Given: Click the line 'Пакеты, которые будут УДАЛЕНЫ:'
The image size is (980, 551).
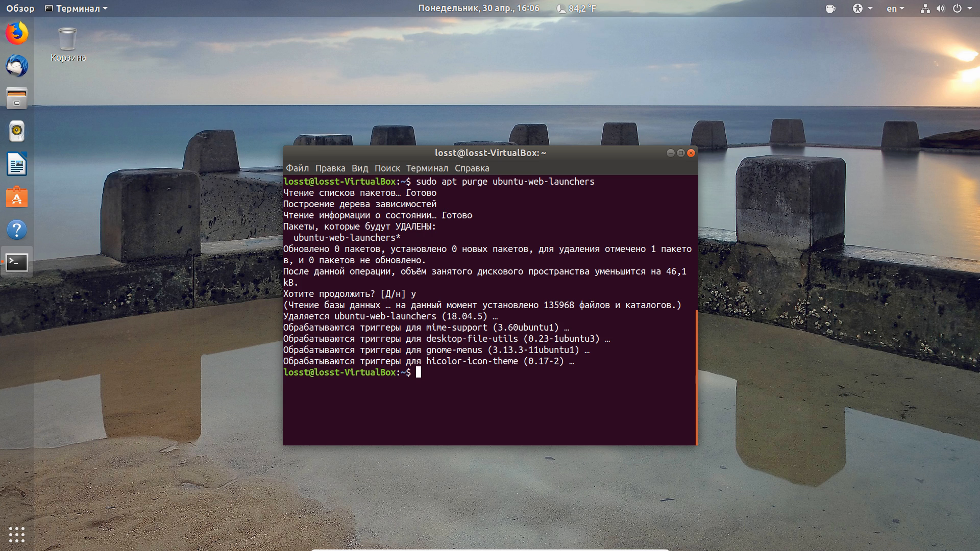Looking at the screenshot, I should [360, 227].
